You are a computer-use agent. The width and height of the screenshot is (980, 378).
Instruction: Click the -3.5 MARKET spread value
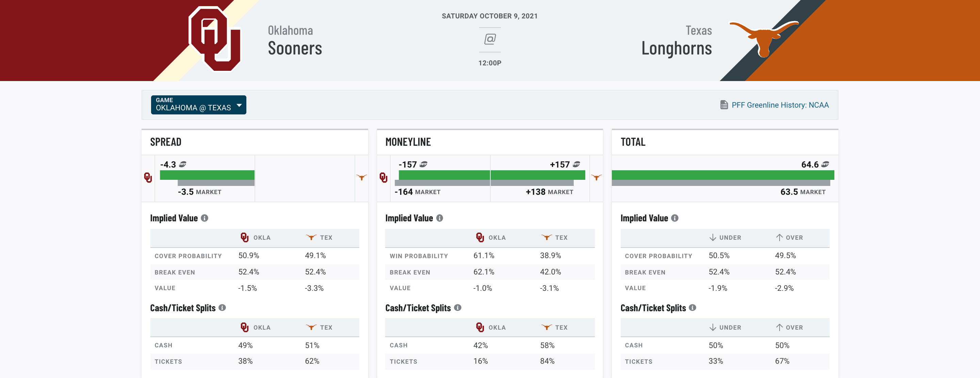click(x=200, y=192)
